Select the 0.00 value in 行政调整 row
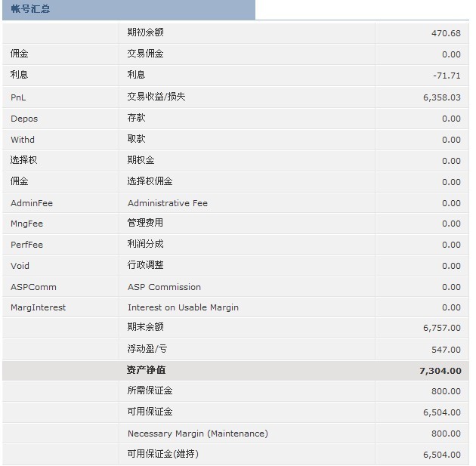Viewport: 476px width, 466px height. 451,266
